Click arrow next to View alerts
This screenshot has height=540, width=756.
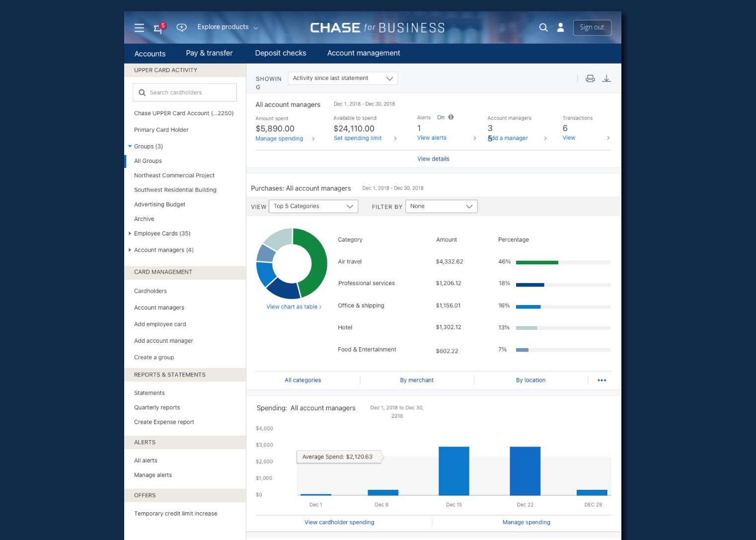pos(475,138)
